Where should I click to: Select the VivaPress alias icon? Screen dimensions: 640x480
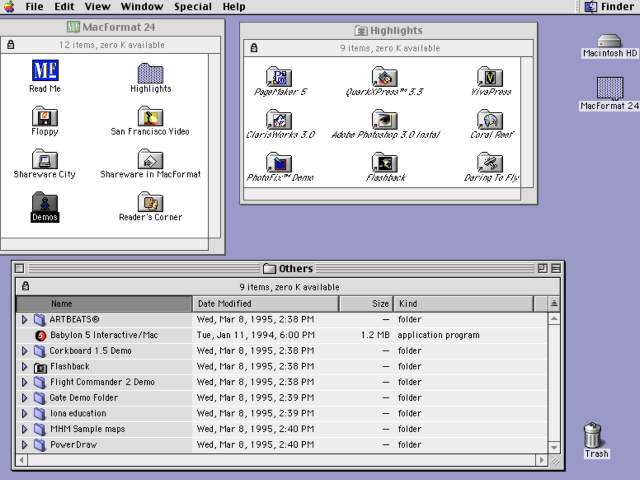[490, 77]
